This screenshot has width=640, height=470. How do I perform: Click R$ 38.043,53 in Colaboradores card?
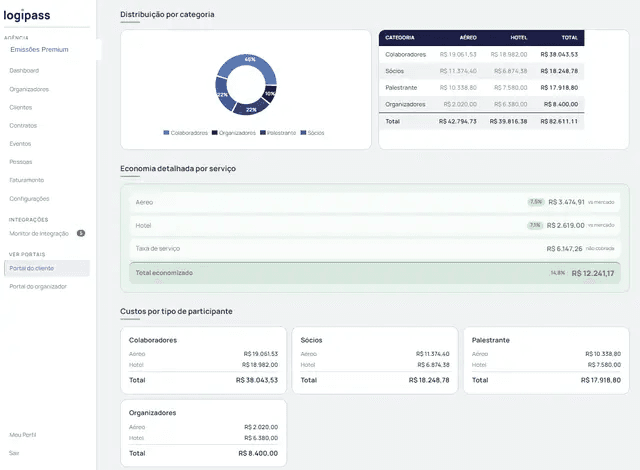(257, 380)
